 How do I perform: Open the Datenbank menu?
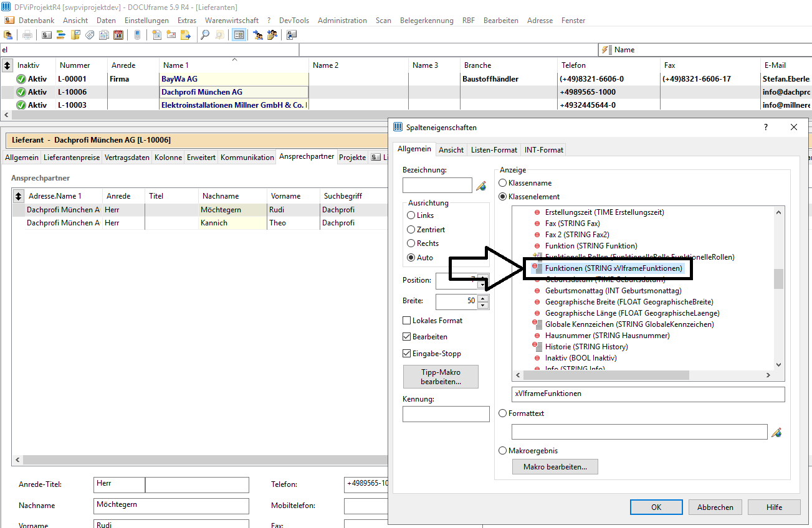point(36,21)
